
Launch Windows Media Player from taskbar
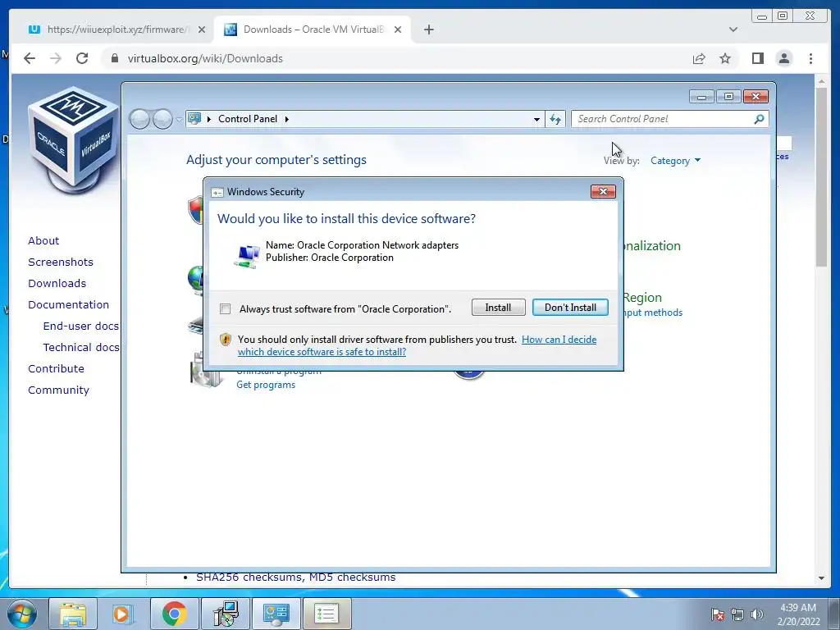pyautogui.click(x=122, y=614)
